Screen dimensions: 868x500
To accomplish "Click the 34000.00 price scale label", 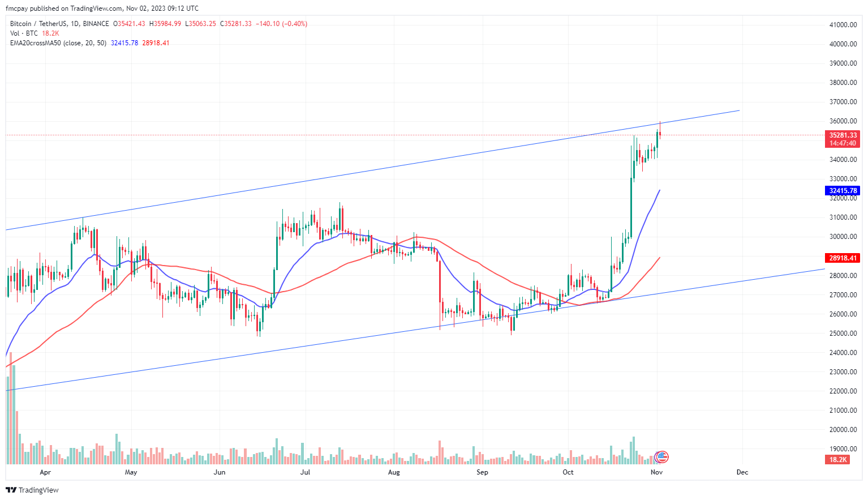I will coord(843,160).
